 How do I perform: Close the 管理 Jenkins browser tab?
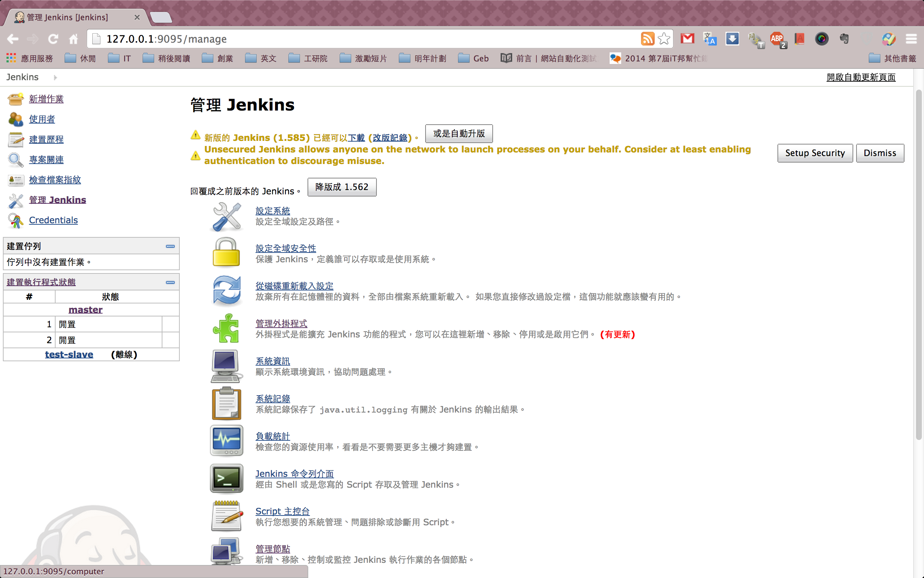coord(137,17)
